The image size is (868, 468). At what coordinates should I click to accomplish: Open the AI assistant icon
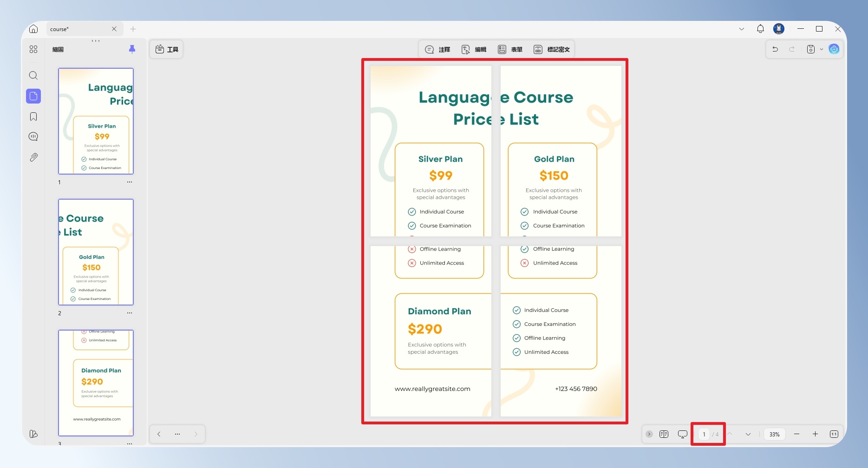(x=834, y=49)
